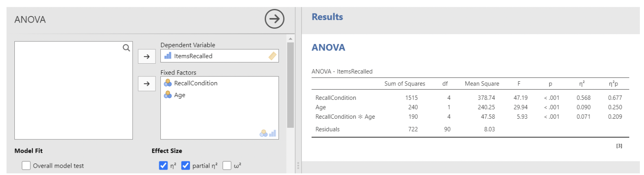
Task: Click inside the empty variable list box
Action: (x=73, y=94)
